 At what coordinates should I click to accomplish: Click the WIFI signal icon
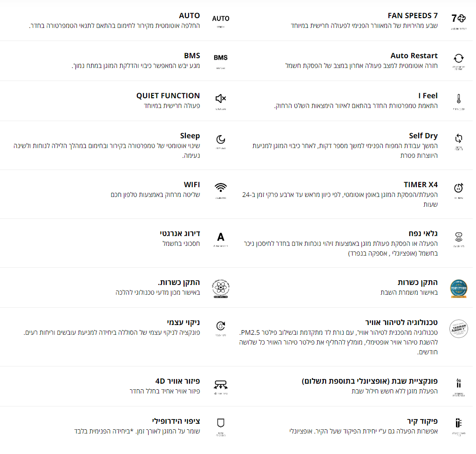pos(221,188)
